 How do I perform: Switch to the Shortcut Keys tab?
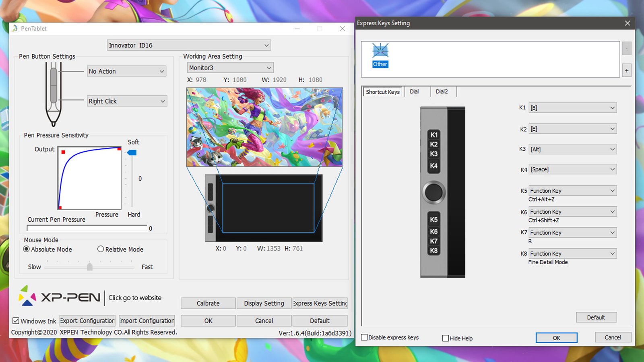[x=383, y=92]
